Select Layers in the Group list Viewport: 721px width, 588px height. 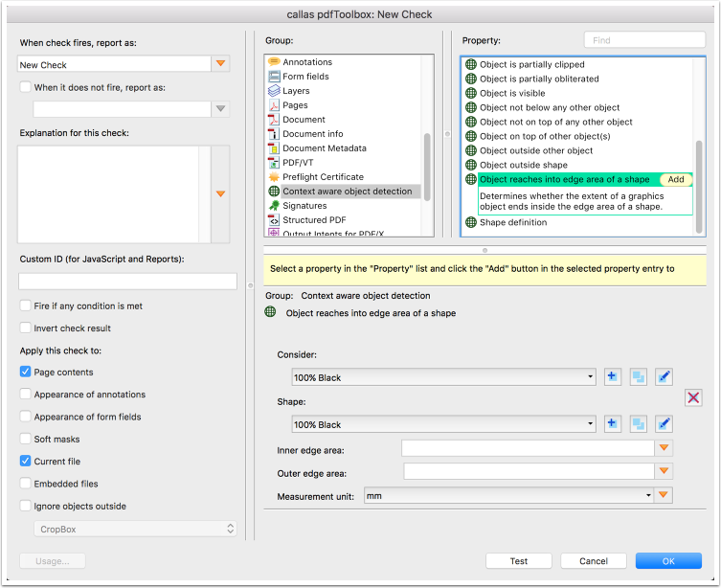click(296, 91)
